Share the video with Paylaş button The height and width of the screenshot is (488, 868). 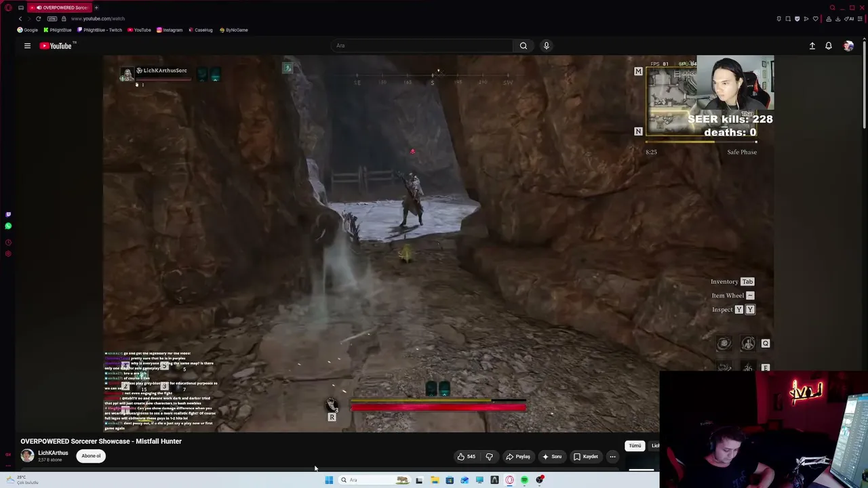[x=518, y=456]
